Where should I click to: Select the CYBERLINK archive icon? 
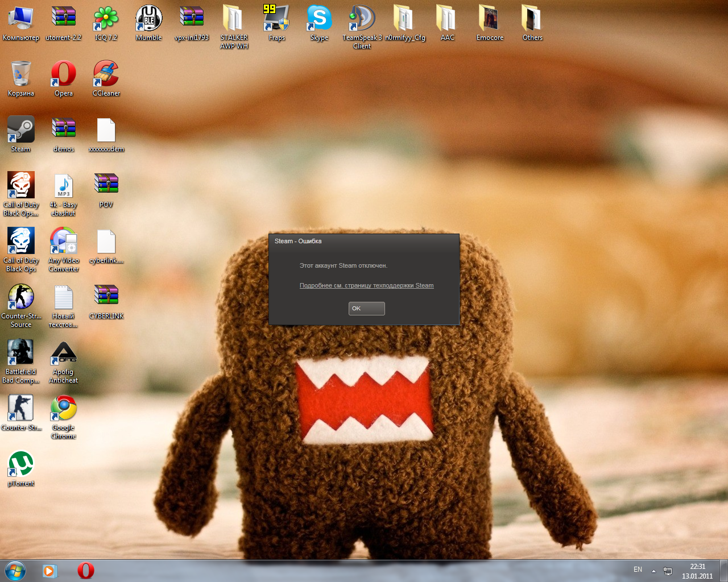click(x=106, y=302)
